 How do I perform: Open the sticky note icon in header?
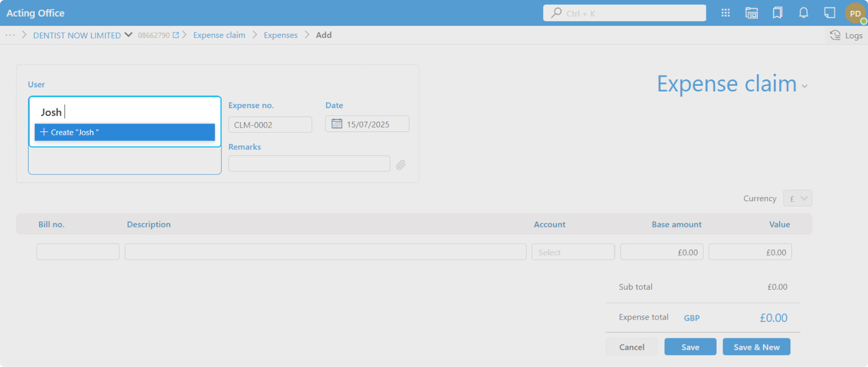click(x=829, y=13)
